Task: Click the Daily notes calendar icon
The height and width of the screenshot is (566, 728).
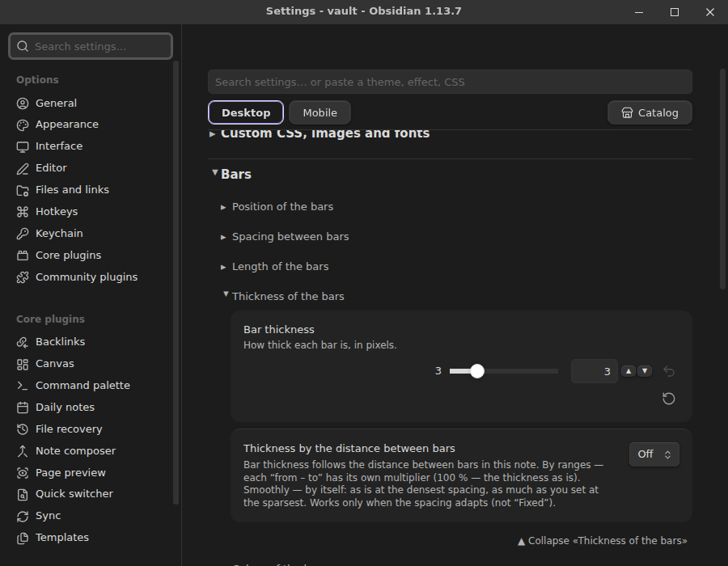Action: (x=23, y=408)
